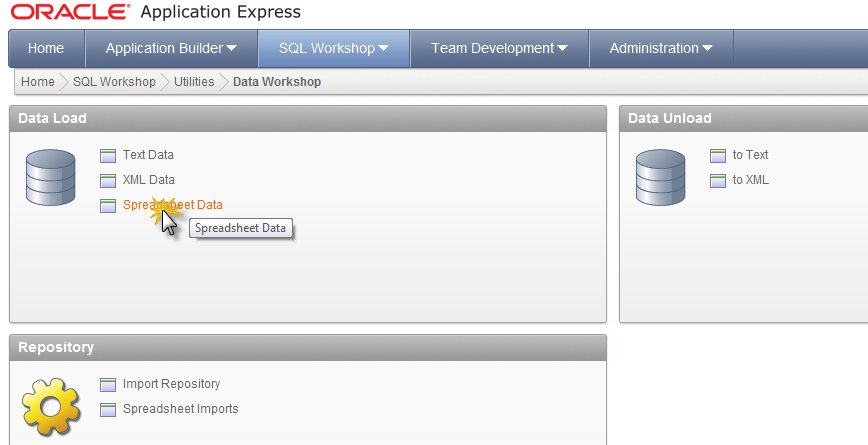Click the small icon beside Text Data
Image resolution: width=868 pixels, height=445 pixels.
point(108,156)
